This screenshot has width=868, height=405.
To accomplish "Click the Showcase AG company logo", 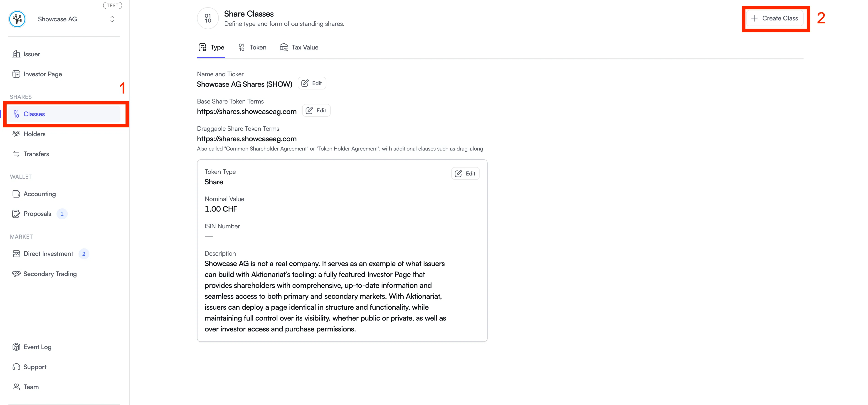I will point(17,19).
